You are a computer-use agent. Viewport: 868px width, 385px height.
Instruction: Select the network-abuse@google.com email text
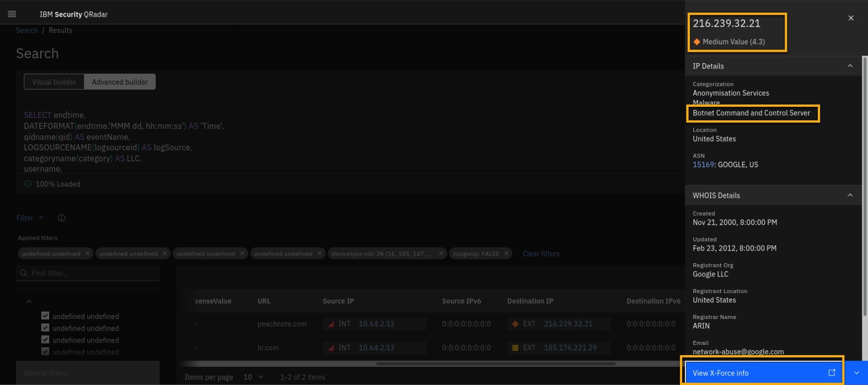tap(738, 352)
